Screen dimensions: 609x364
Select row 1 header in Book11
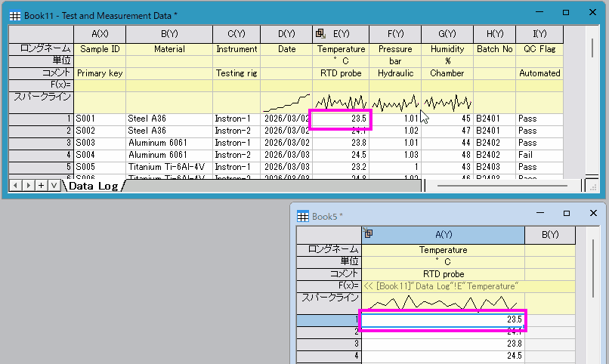(x=41, y=119)
